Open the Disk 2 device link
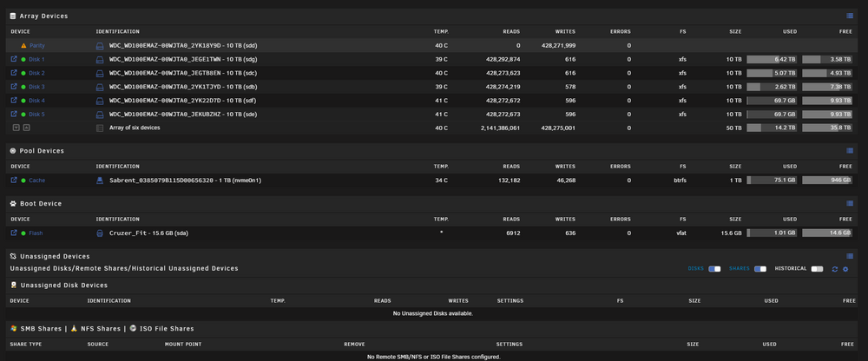Screen dimensions: 868x361 tap(36, 73)
